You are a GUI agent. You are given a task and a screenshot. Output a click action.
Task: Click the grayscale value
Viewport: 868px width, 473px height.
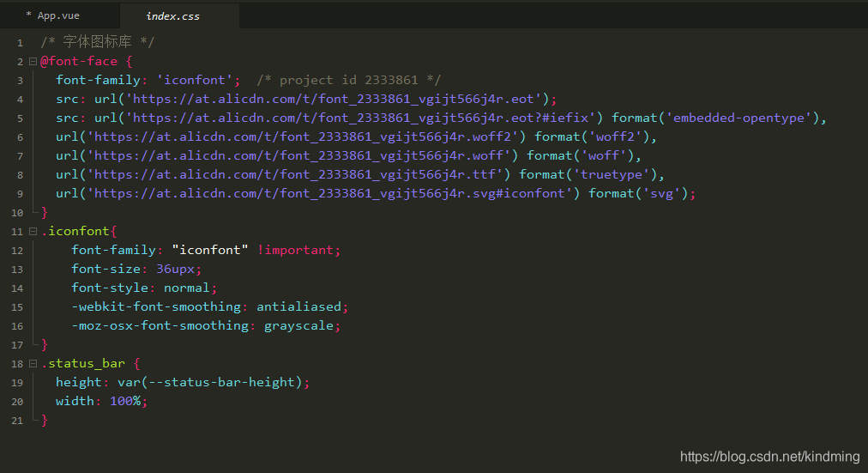[299, 325]
